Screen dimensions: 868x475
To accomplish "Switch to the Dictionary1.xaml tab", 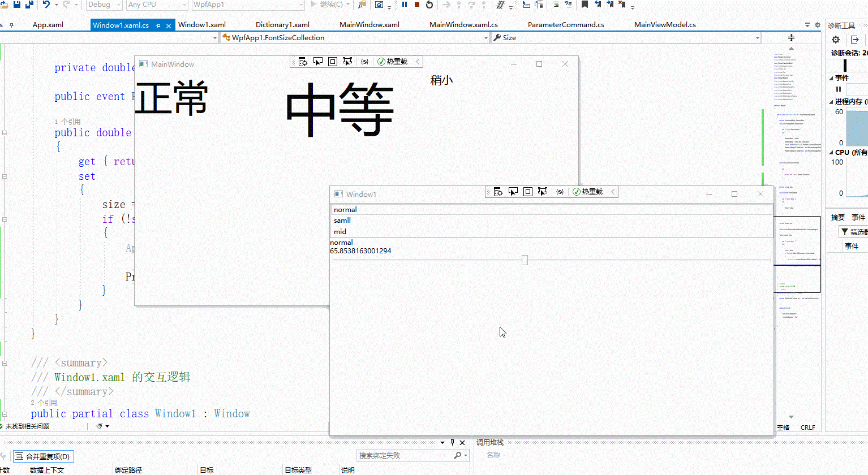I will pos(282,25).
